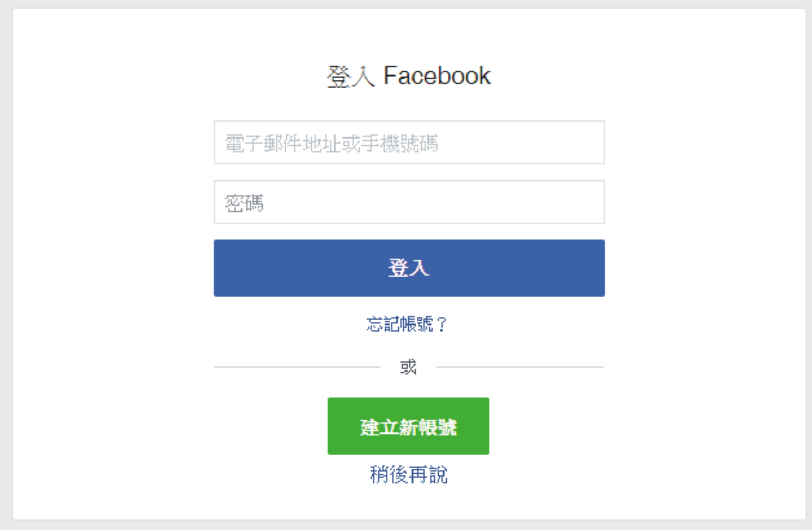Click the 或 divider label
This screenshot has height=530, width=812.
(x=408, y=367)
